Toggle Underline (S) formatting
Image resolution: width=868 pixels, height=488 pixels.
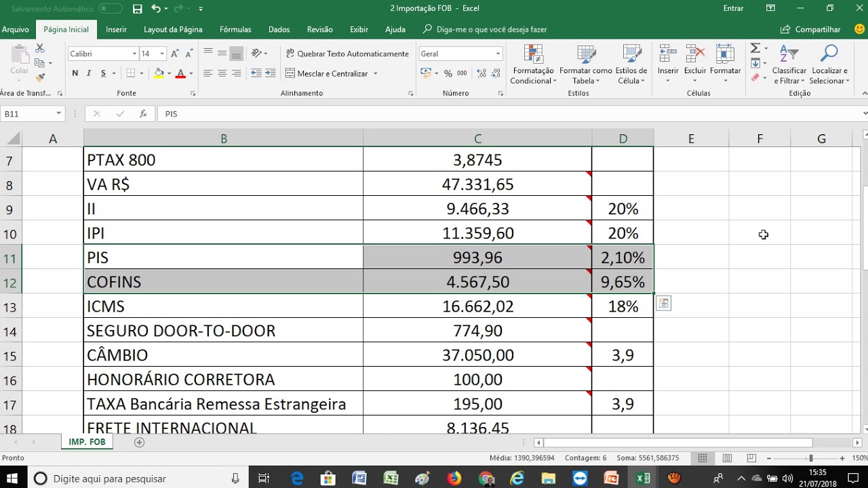103,73
